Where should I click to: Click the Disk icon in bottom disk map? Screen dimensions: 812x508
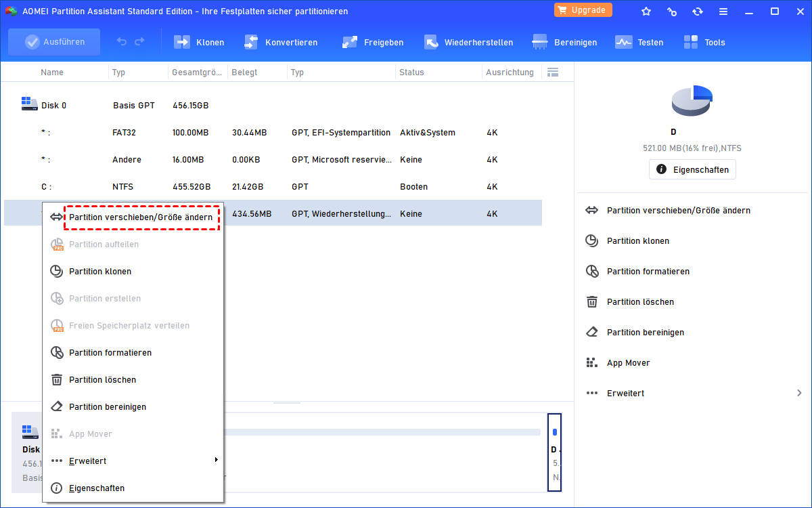30,431
